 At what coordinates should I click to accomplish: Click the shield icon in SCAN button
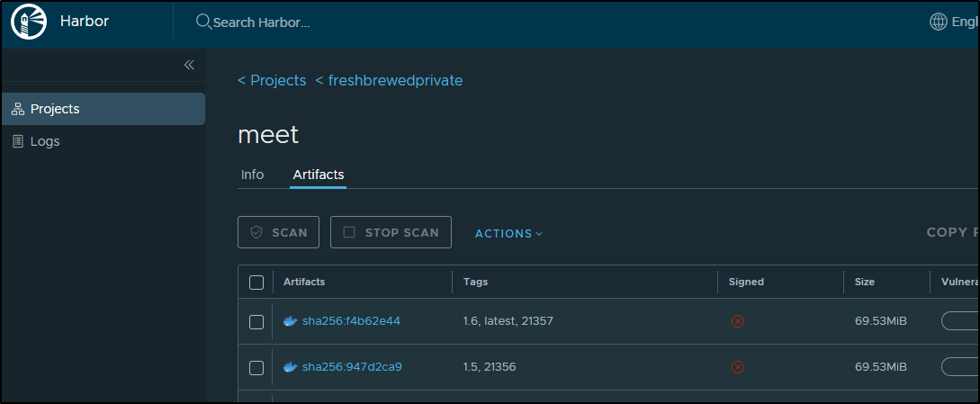256,232
